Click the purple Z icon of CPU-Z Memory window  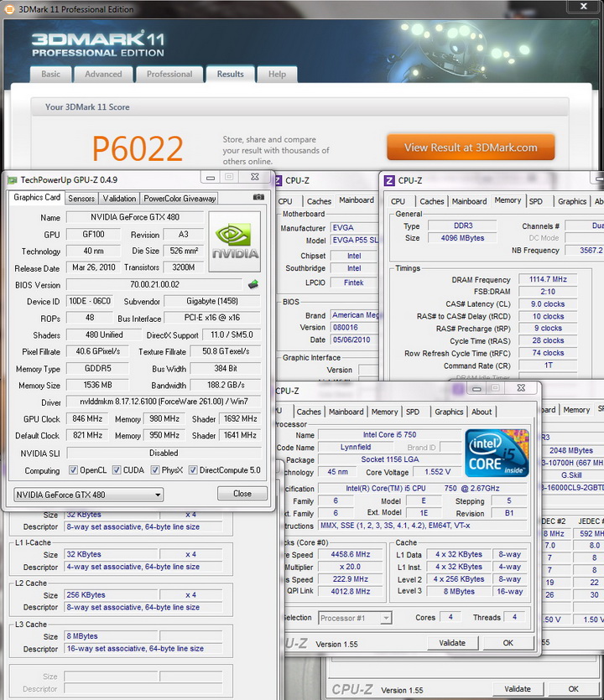point(389,180)
